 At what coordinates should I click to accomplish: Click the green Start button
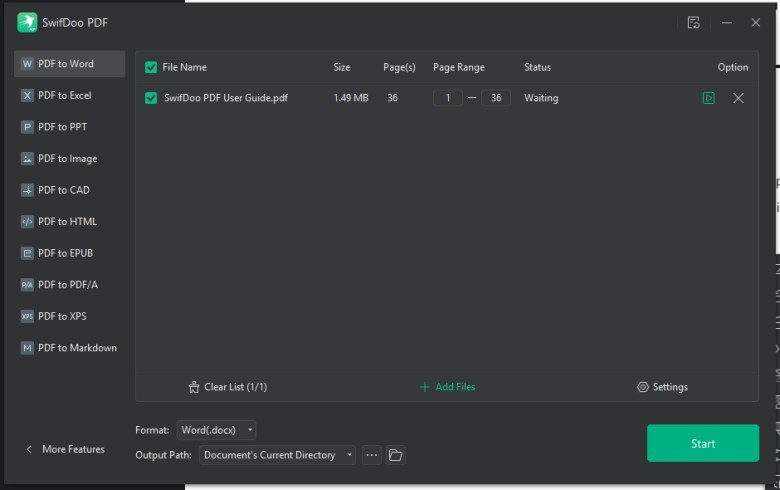(x=702, y=443)
